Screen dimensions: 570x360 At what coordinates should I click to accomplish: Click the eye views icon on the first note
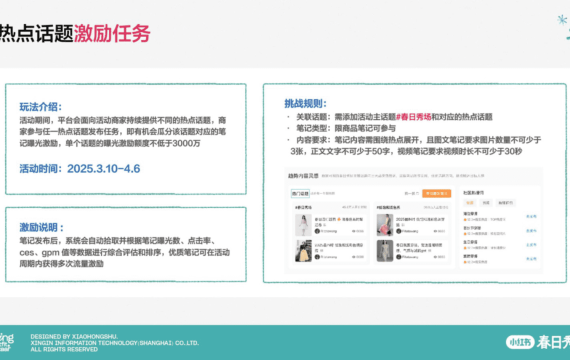click(354, 231)
